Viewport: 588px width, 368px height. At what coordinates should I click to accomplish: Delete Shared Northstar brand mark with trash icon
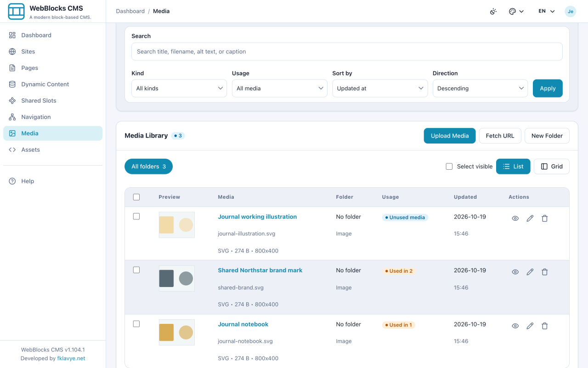point(545,272)
